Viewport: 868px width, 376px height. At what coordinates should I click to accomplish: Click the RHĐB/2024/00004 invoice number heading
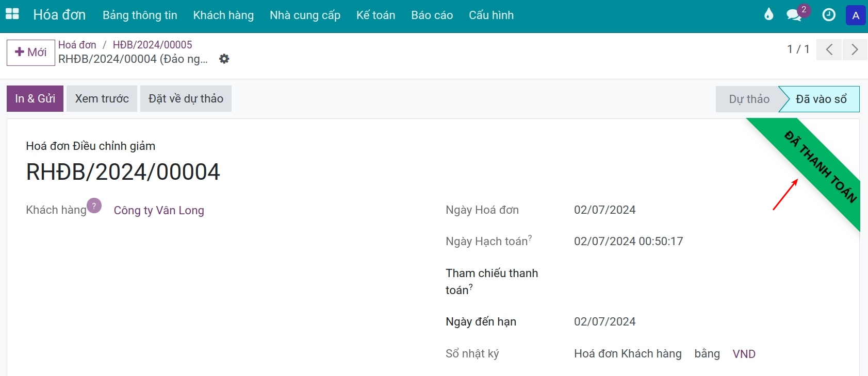(x=123, y=172)
